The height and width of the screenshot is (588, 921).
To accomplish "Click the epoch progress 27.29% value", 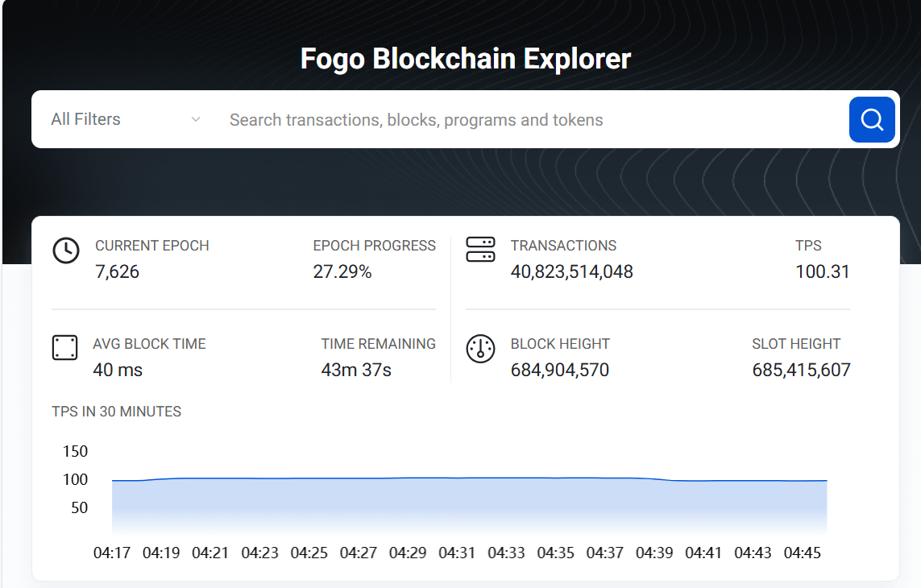I will (x=342, y=271).
